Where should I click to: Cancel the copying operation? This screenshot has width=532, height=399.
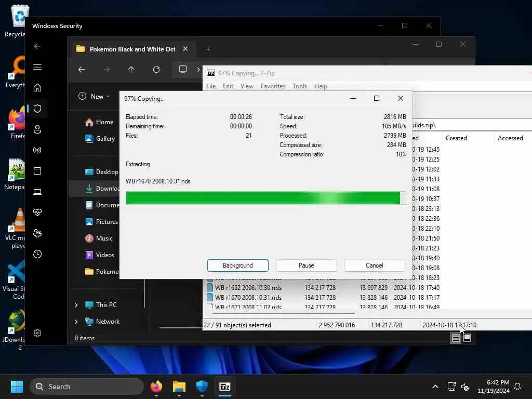tap(375, 265)
